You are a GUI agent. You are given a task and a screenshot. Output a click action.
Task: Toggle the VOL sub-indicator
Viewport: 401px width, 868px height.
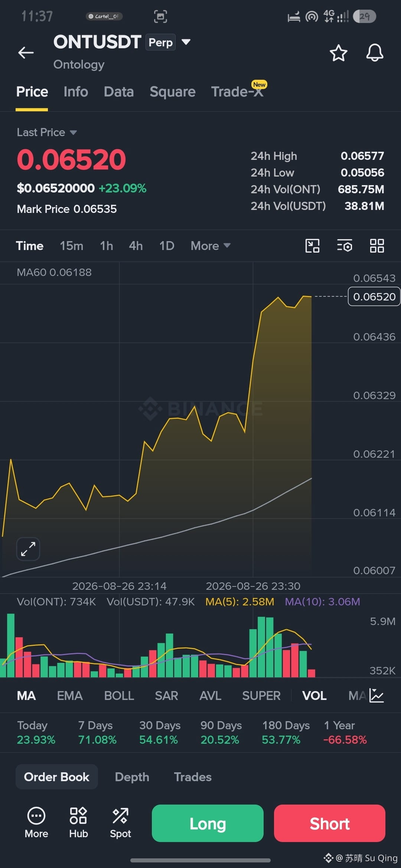pyautogui.click(x=314, y=696)
